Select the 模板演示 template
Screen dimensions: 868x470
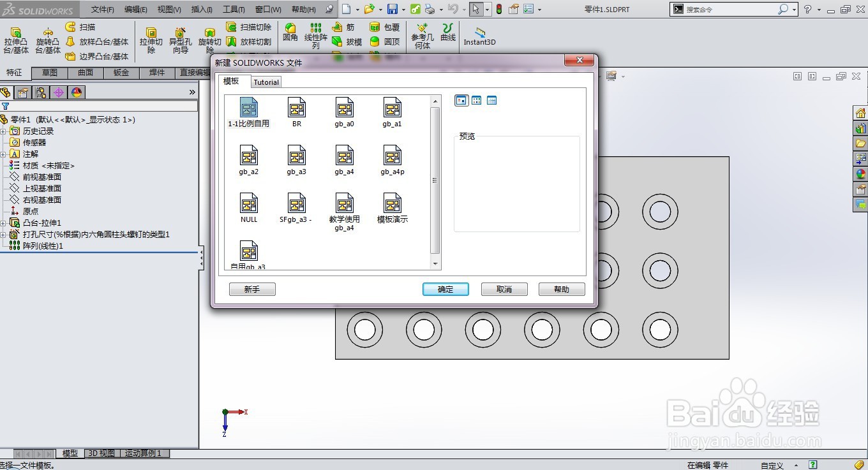tap(393, 209)
